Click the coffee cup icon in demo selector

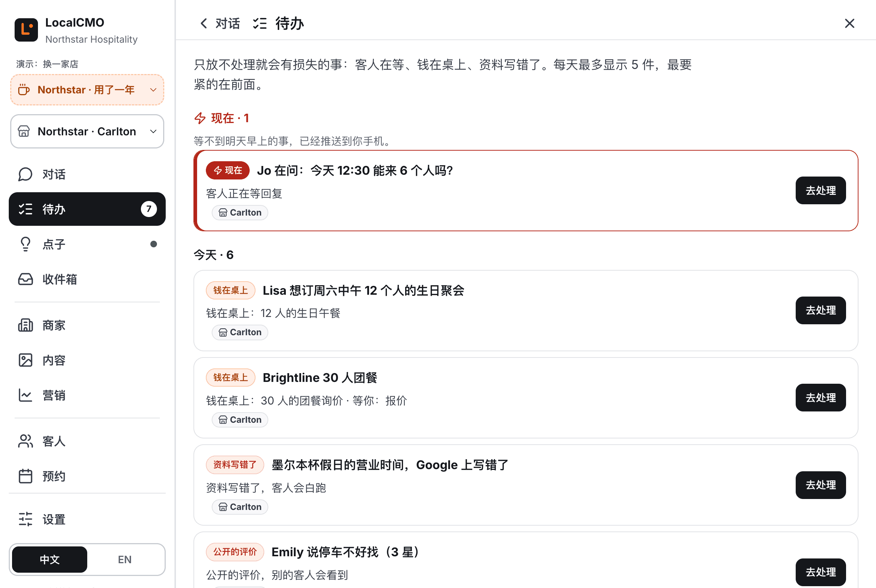[x=24, y=90]
